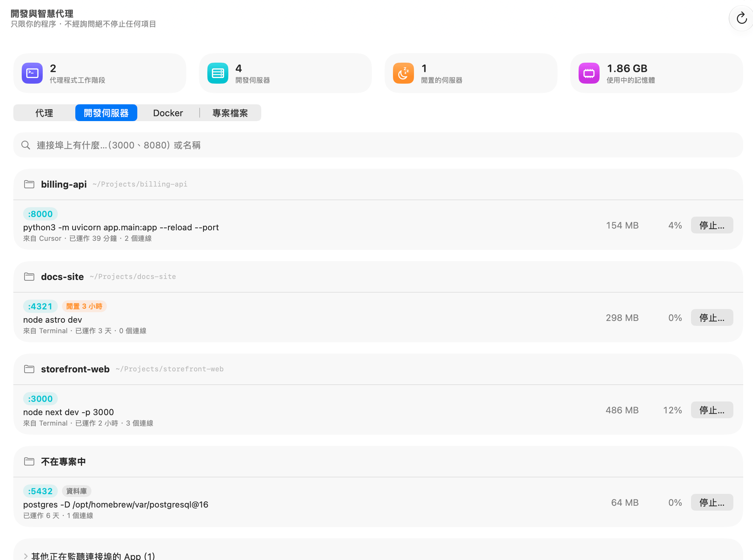Click the node next dev -p 3000 command
This screenshot has width=753, height=560.
[69, 412]
